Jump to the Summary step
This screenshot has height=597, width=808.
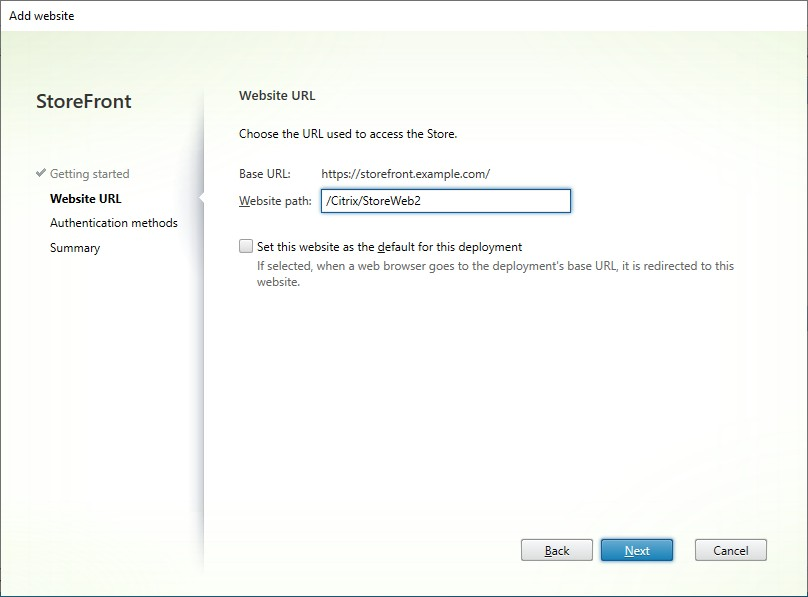click(74, 247)
